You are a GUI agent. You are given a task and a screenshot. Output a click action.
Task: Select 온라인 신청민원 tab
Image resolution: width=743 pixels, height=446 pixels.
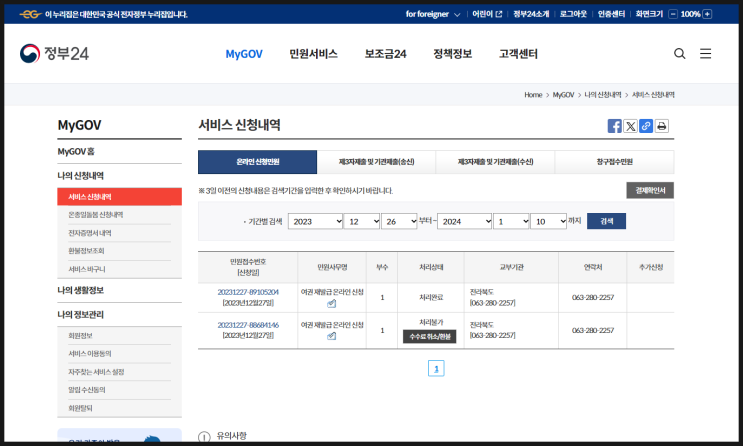click(257, 162)
